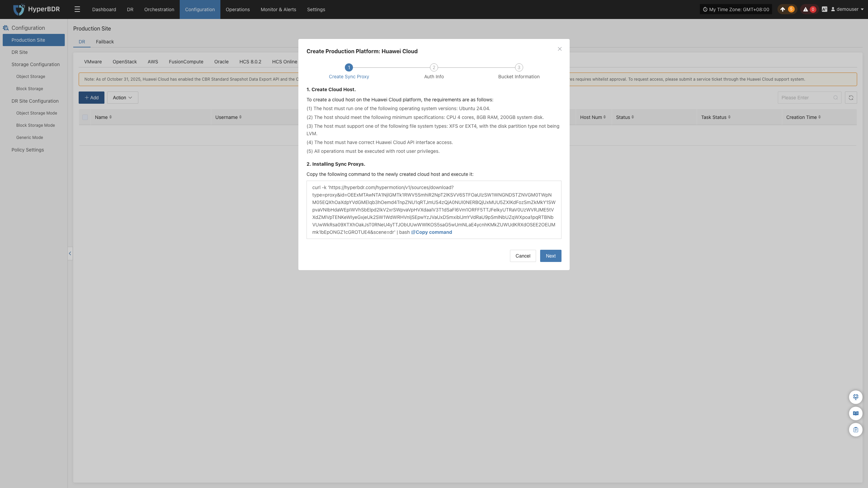Click the Next button
This screenshot has width=868, height=488.
tap(551, 256)
